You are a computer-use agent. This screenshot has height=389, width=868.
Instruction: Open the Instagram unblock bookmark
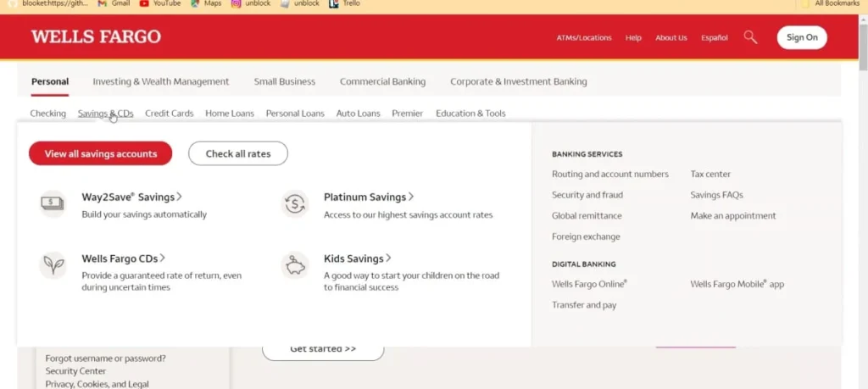point(252,3)
